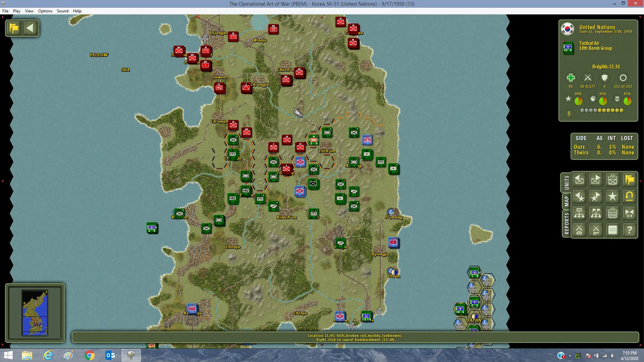
Task: Open the unit hierarchy tree button
Action: [x=579, y=213]
